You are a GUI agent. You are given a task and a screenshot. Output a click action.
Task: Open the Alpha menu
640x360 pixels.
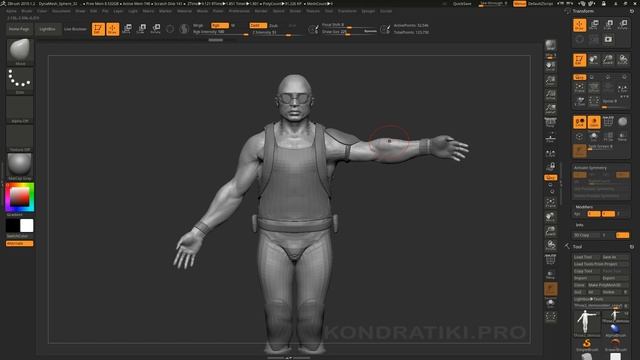click(x=11, y=11)
